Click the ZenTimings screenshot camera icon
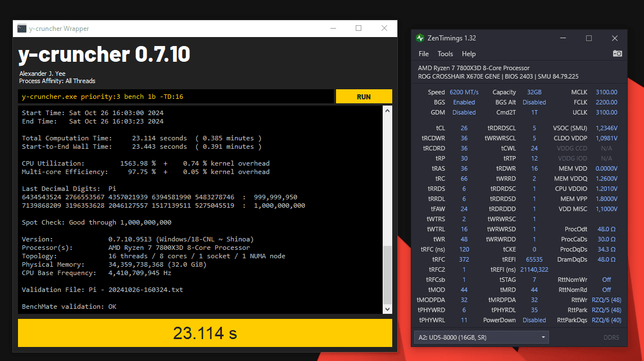The image size is (644, 361). click(x=617, y=54)
